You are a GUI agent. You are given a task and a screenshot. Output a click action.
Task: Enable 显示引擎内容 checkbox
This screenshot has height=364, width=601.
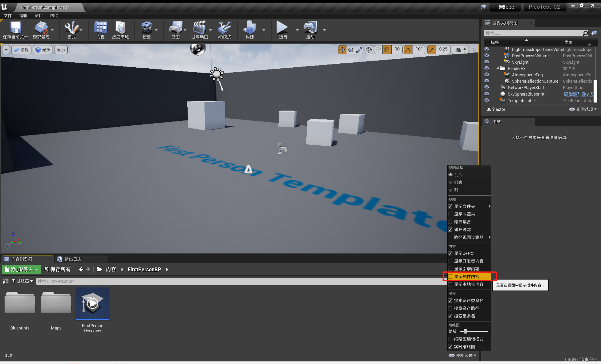[450, 269]
